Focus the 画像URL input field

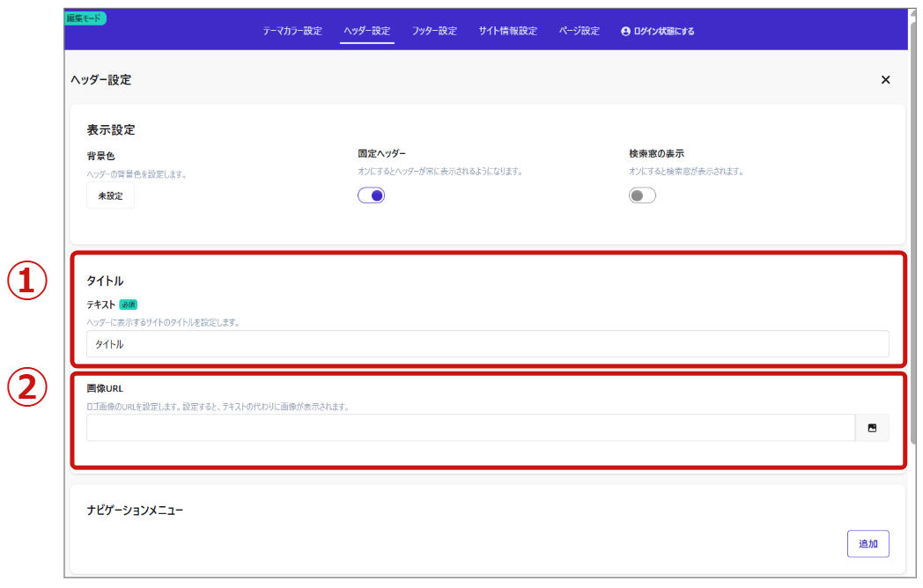pyautogui.click(x=470, y=428)
